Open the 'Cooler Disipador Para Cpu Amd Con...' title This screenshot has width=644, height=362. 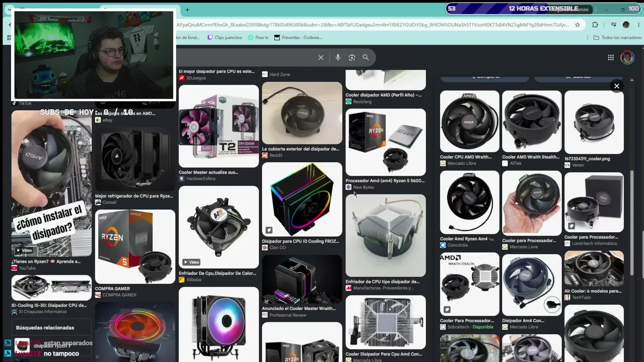pyautogui.click(x=384, y=354)
